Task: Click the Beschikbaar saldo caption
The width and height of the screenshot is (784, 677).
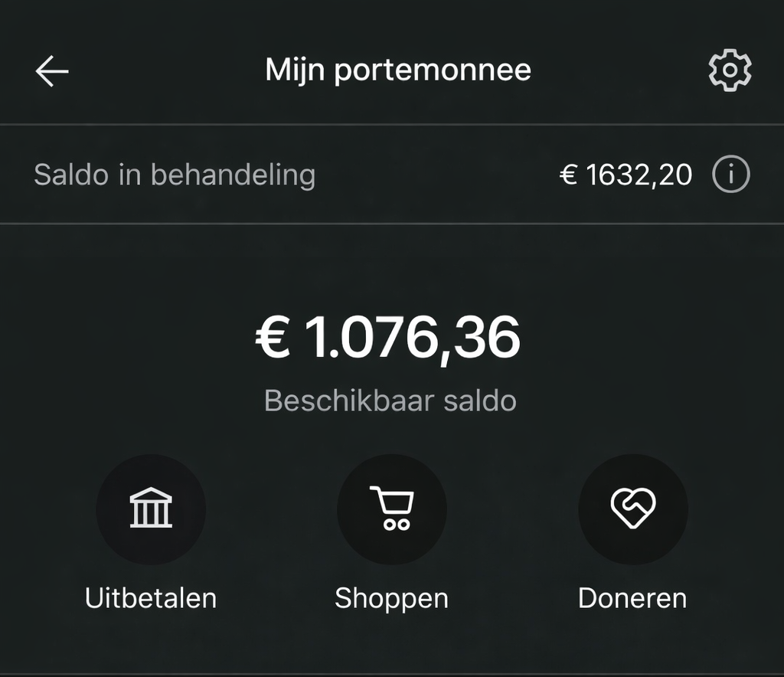Action: coord(390,401)
